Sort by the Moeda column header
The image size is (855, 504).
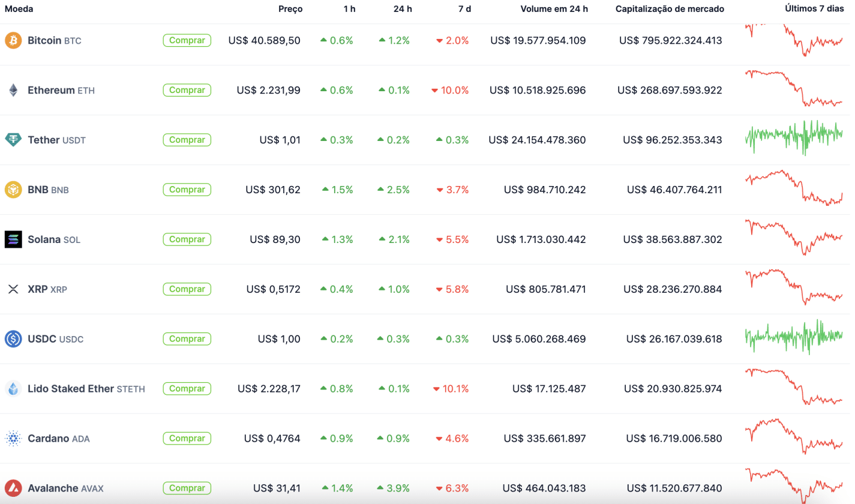19,9
